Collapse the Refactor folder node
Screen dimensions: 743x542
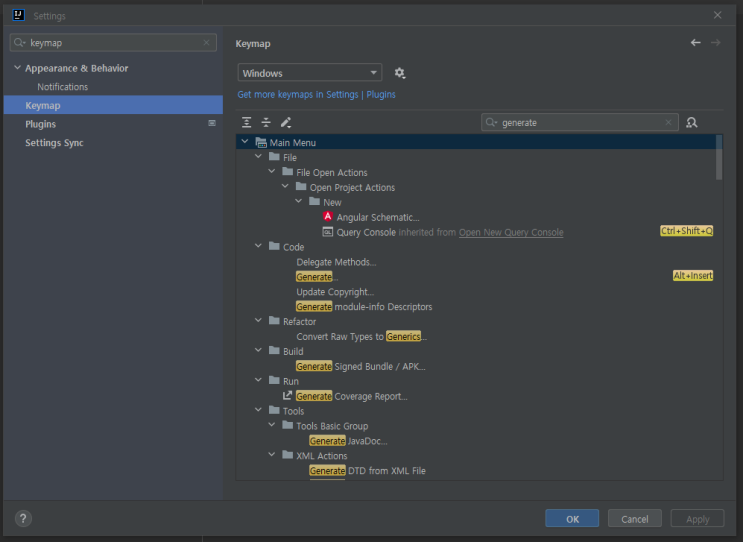[x=259, y=322]
